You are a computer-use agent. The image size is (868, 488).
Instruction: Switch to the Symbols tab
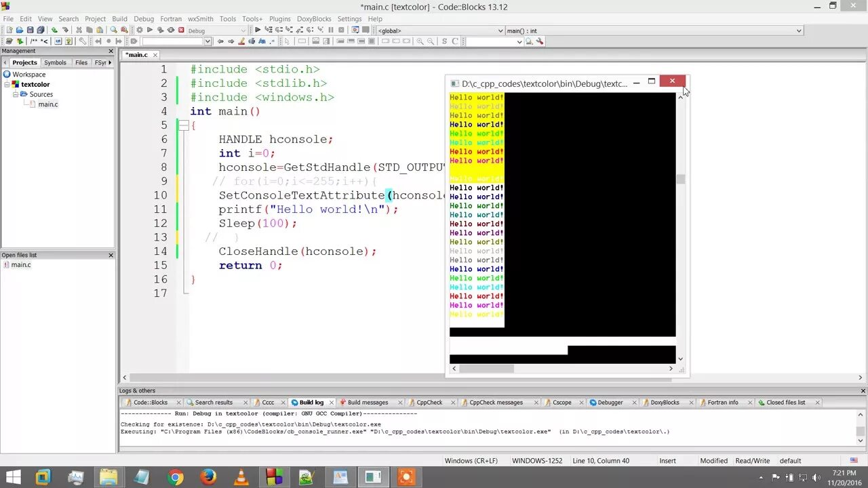tap(55, 62)
